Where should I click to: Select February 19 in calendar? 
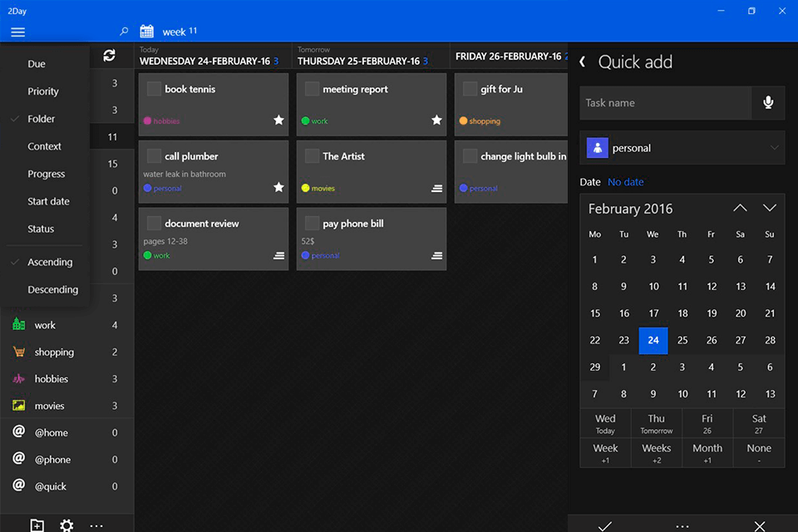point(712,313)
